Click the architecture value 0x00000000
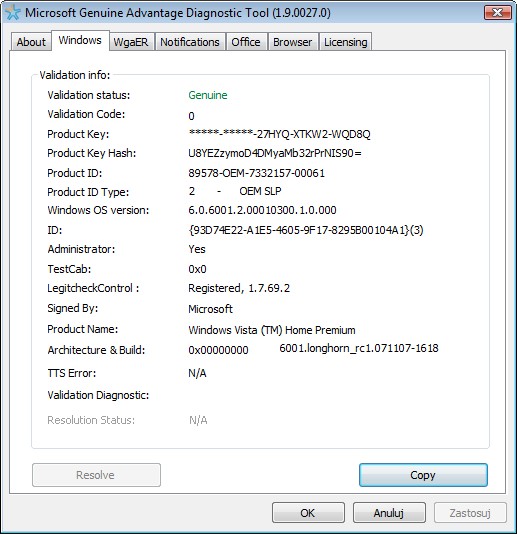The height and width of the screenshot is (534, 517). point(218,350)
